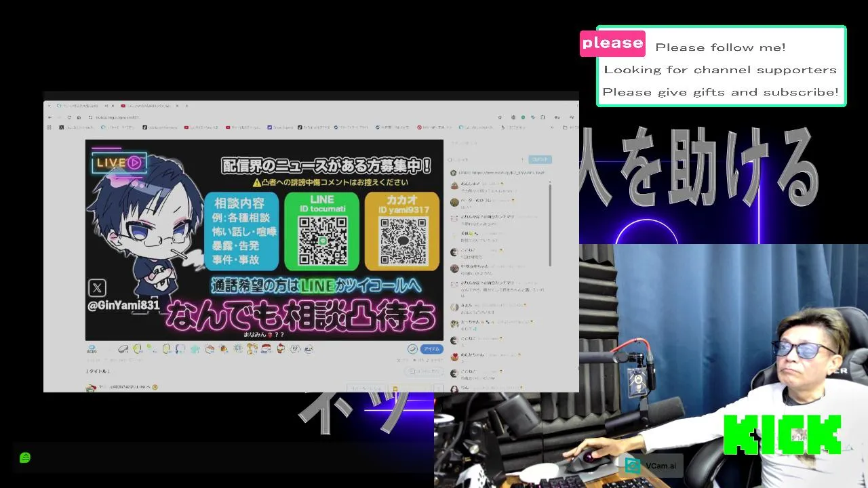Viewport: 868px width, 488px height.
Task: Select the white ghost-face gift icon
Action: coord(295,349)
